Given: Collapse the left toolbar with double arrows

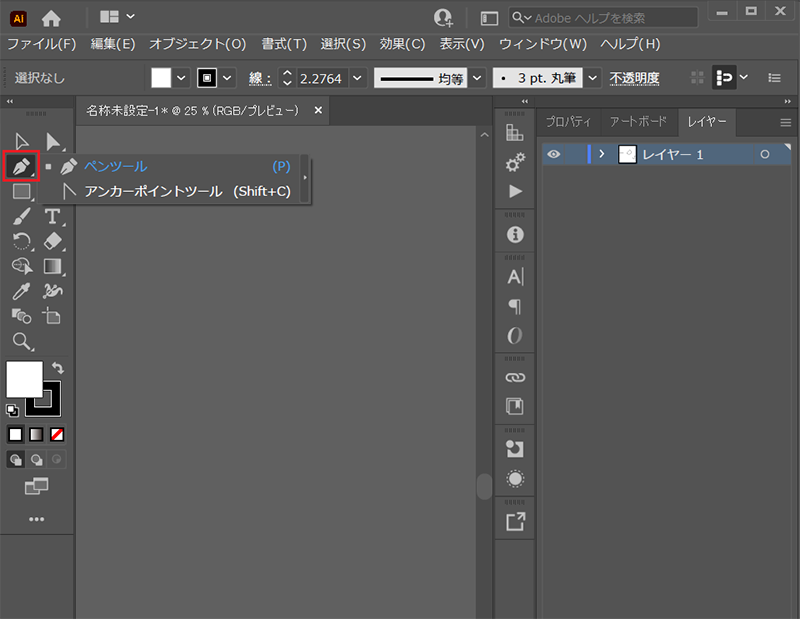Looking at the screenshot, I should coord(10,102).
